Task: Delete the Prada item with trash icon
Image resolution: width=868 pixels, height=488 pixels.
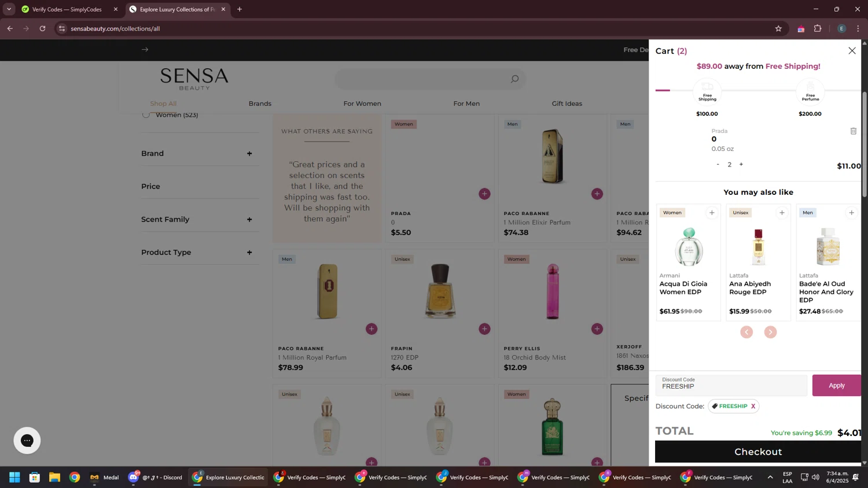Action: 854,131
